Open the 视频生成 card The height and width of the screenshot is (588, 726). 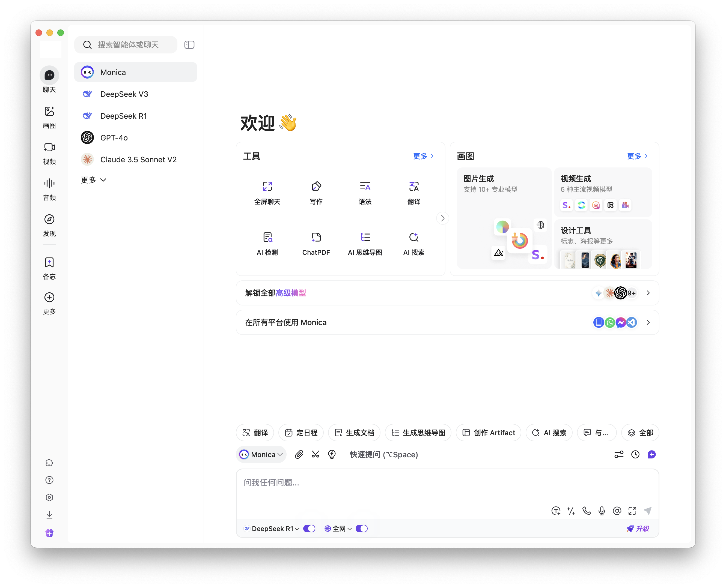click(x=603, y=192)
